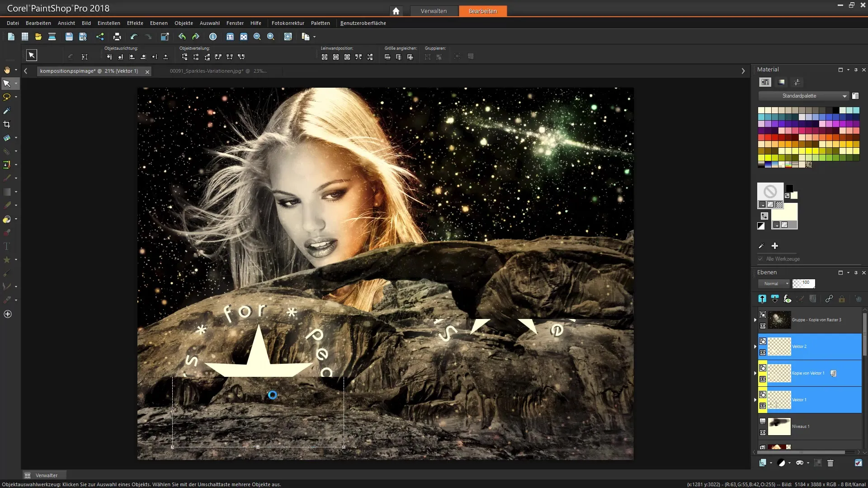
Task: Click the resize image icon in toolbar
Action: (165, 37)
